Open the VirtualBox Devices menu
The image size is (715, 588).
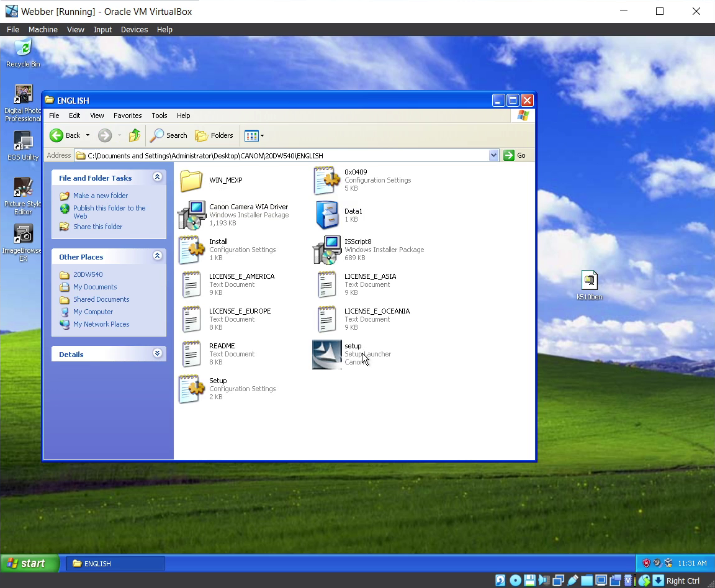coord(134,30)
